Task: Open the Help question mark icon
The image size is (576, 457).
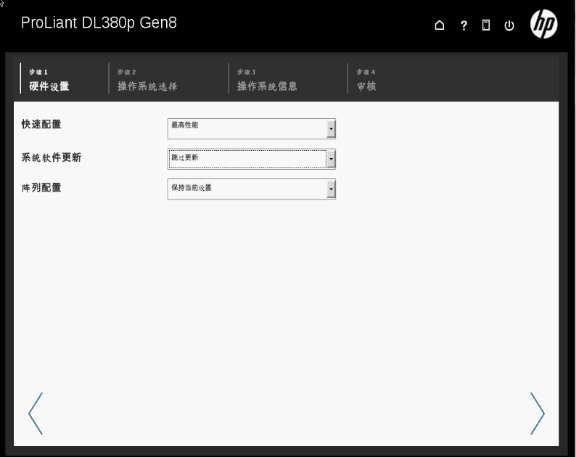Action: [464, 25]
